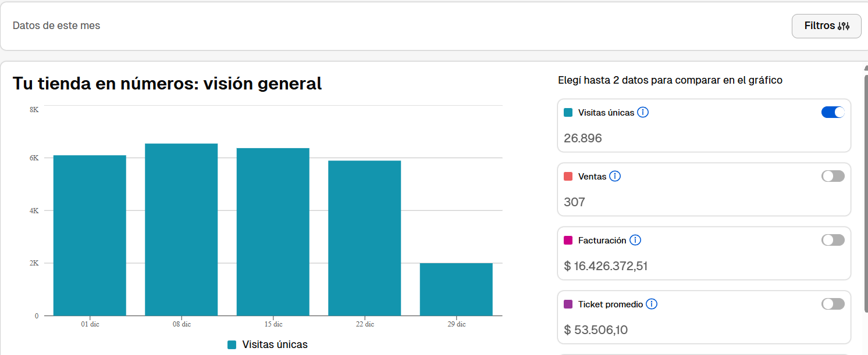Click the Visitas únicas chart legend item
868x355 pixels.
[268, 345]
